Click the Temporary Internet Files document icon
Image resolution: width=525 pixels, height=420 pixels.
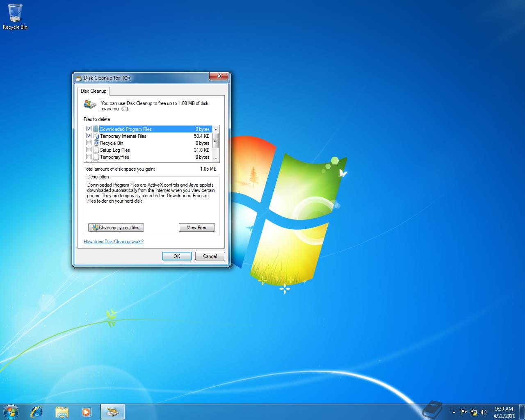coord(96,136)
